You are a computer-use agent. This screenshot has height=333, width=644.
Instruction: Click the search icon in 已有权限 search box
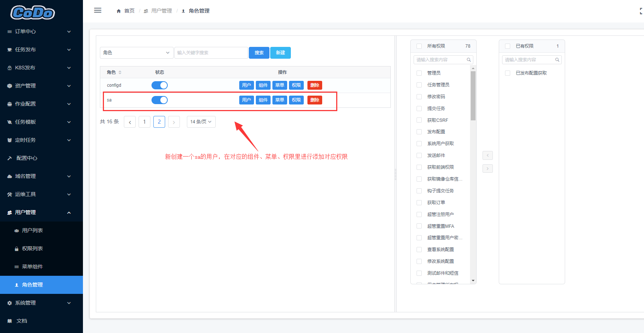click(557, 60)
